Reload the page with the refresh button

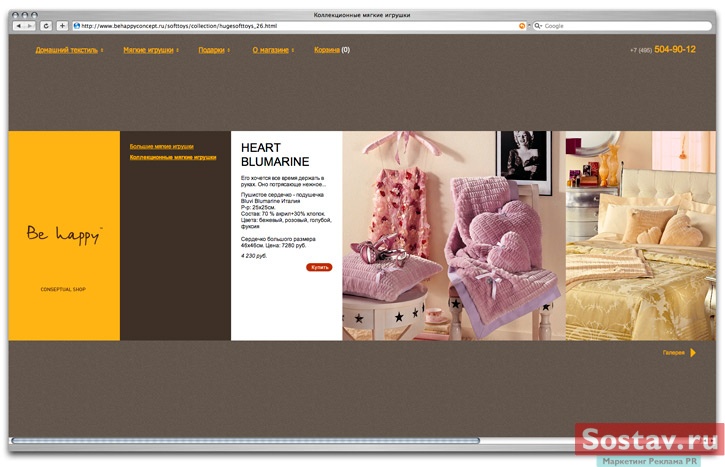[46, 26]
